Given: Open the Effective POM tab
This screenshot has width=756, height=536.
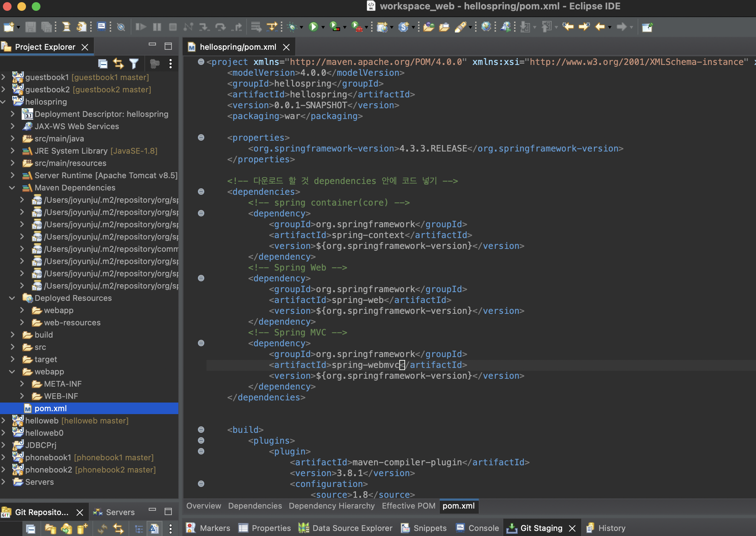Looking at the screenshot, I should point(409,506).
